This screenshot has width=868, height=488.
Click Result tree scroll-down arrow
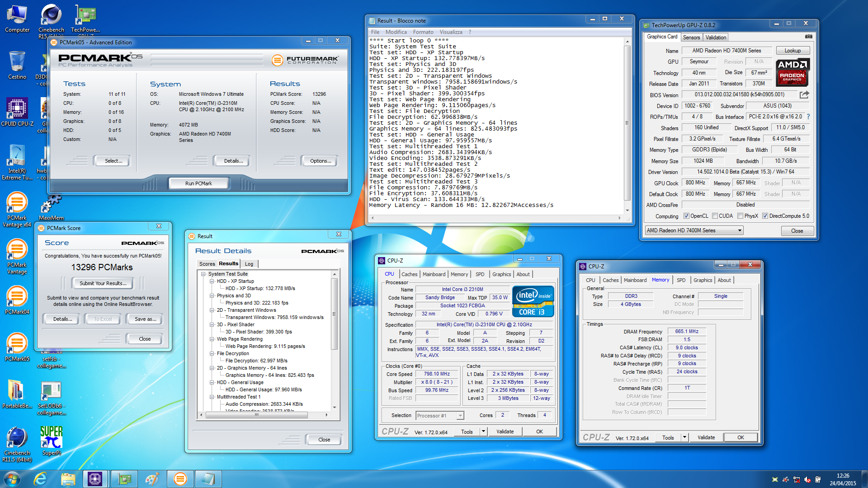click(x=335, y=407)
